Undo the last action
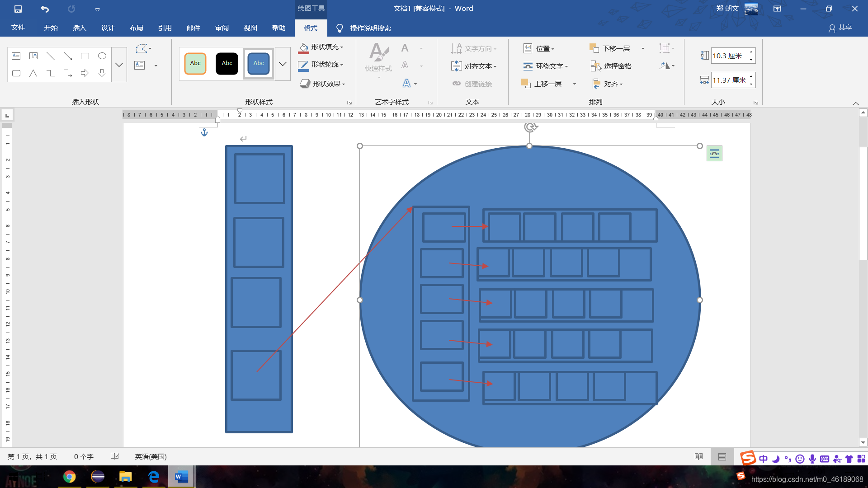 click(44, 9)
